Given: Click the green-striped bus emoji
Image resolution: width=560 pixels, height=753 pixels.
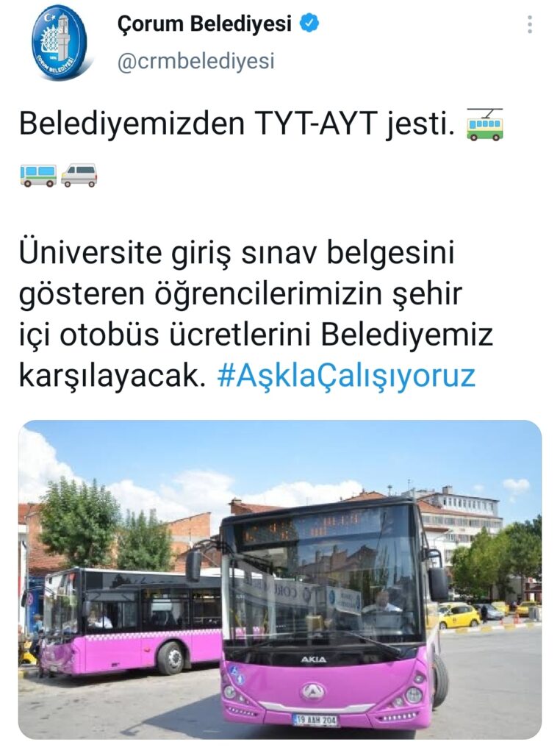Looking at the screenshot, I should [38, 175].
